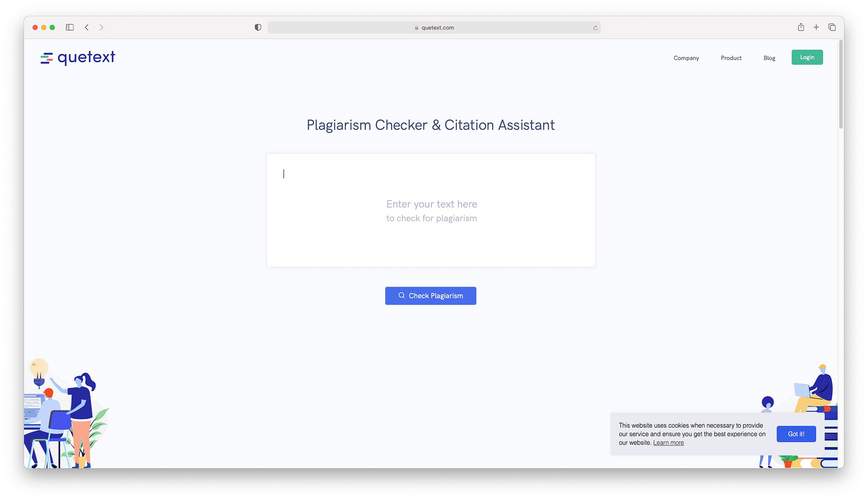Click the Login button

(807, 57)
